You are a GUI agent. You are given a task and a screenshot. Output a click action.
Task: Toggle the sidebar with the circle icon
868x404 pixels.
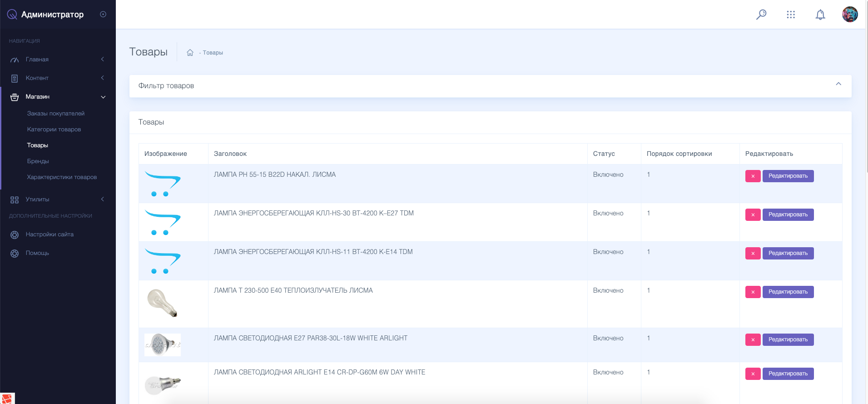pos(103,14)
